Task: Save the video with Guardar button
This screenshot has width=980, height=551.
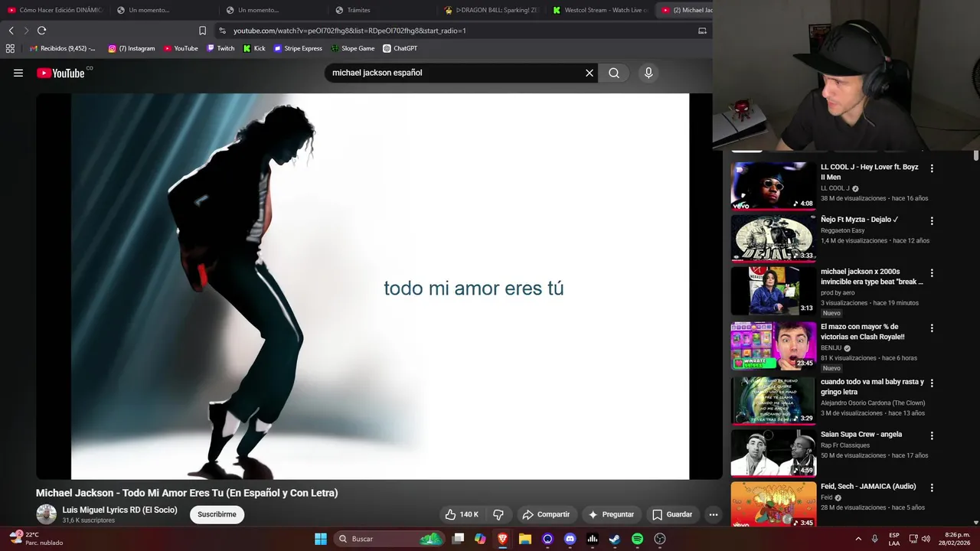Action: pyautogui.click(x=671, y=514)
